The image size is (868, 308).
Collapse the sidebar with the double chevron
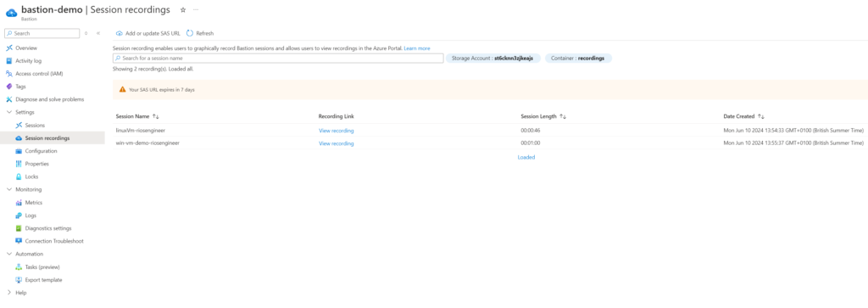point(98,33)
